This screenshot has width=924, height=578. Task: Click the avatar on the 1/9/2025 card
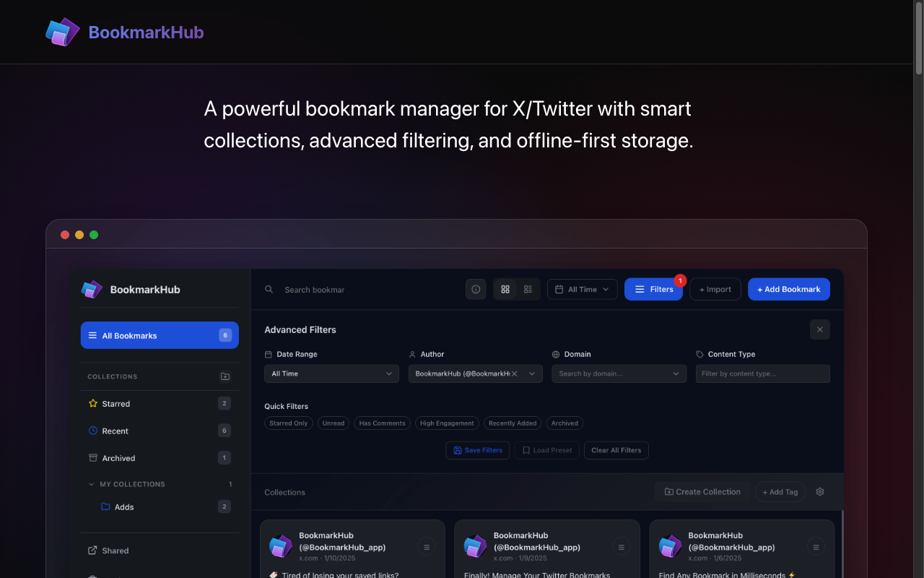click(x=475, y=546)
